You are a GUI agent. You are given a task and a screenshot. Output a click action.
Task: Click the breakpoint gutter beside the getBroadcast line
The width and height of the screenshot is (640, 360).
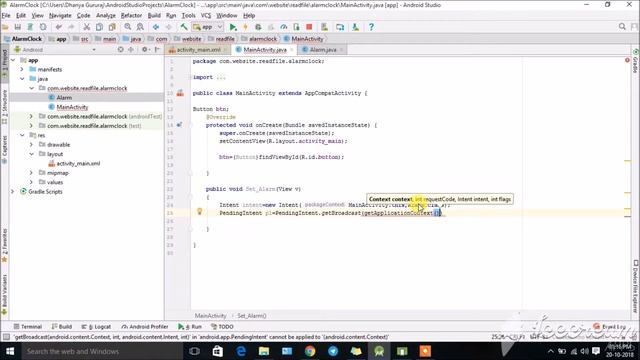click(x=180, y=213)
